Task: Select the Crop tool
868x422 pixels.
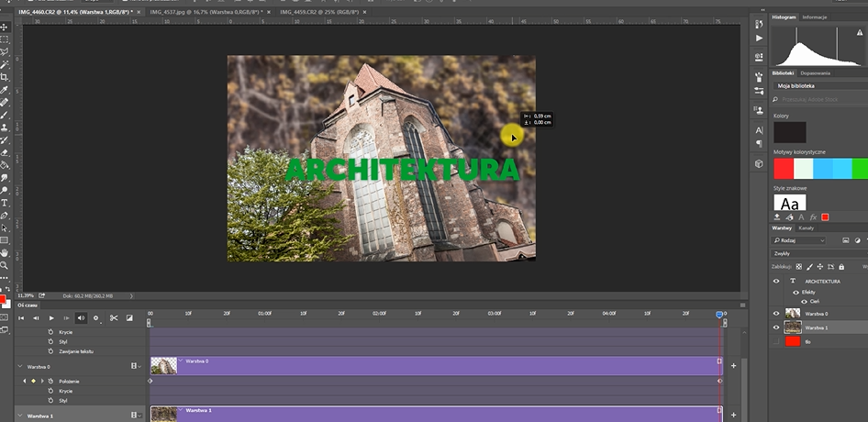Action: click(x=5, y=77)
